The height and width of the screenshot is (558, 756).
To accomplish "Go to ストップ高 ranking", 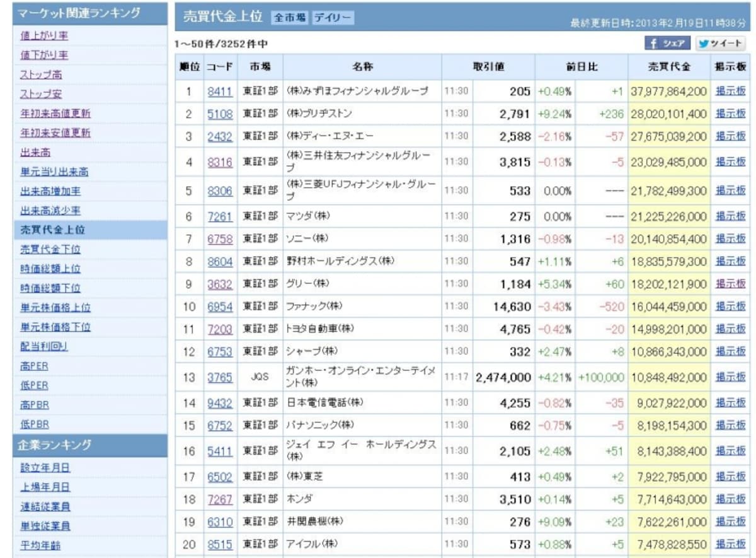I will (x=41, y=74).
